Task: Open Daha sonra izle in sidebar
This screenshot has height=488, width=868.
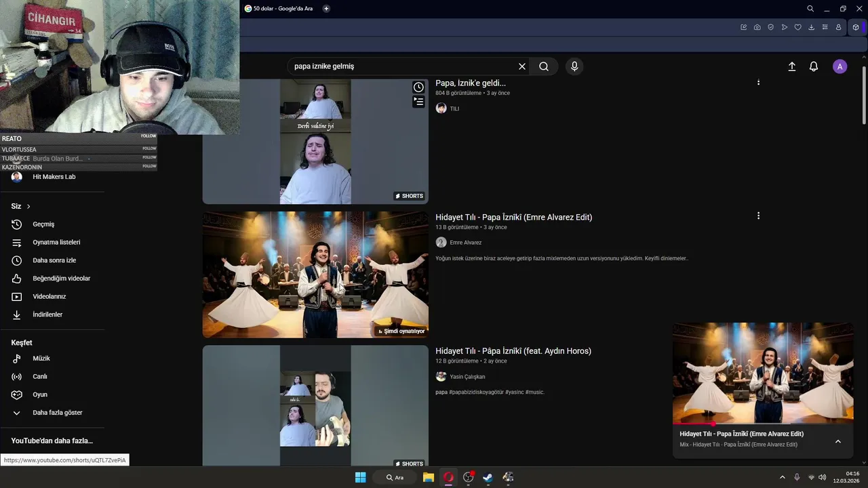Action: click(x=54, y=260)
